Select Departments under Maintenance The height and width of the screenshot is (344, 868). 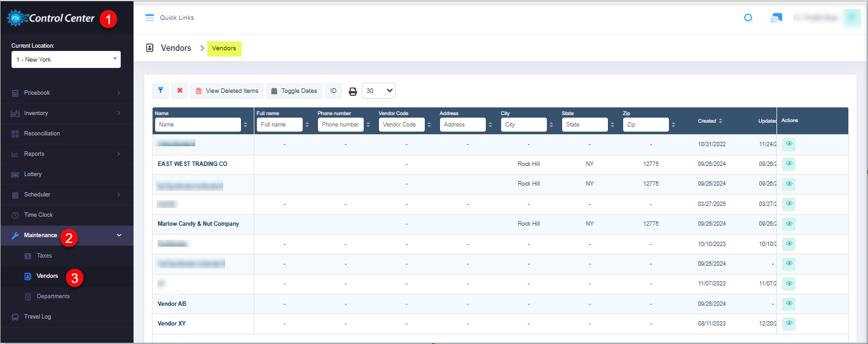[53, 296]
